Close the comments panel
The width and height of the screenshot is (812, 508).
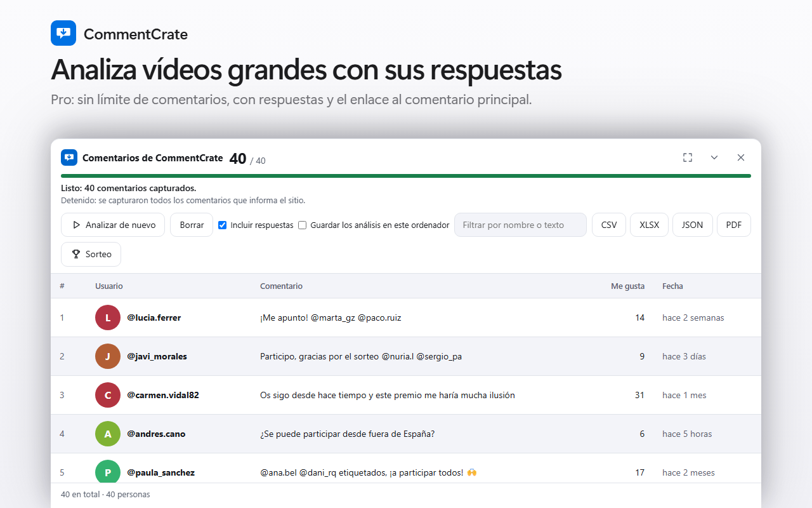coord(741,157)
